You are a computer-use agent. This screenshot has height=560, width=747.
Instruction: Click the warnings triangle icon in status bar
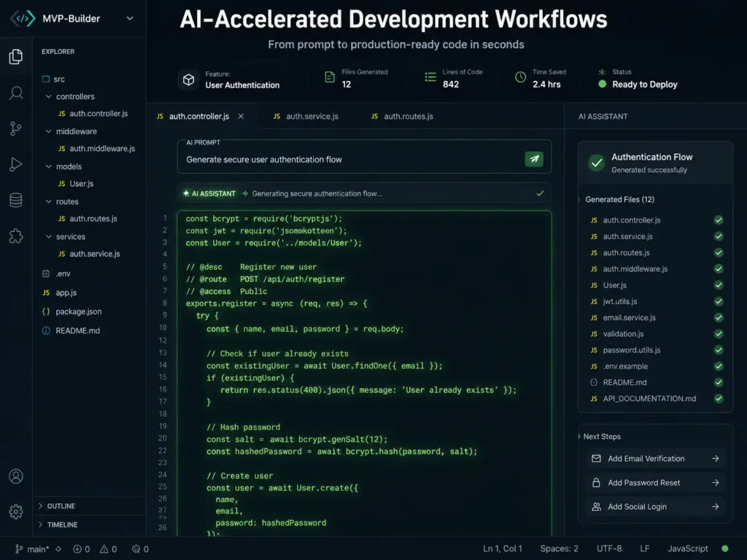(x=104, y=549)
